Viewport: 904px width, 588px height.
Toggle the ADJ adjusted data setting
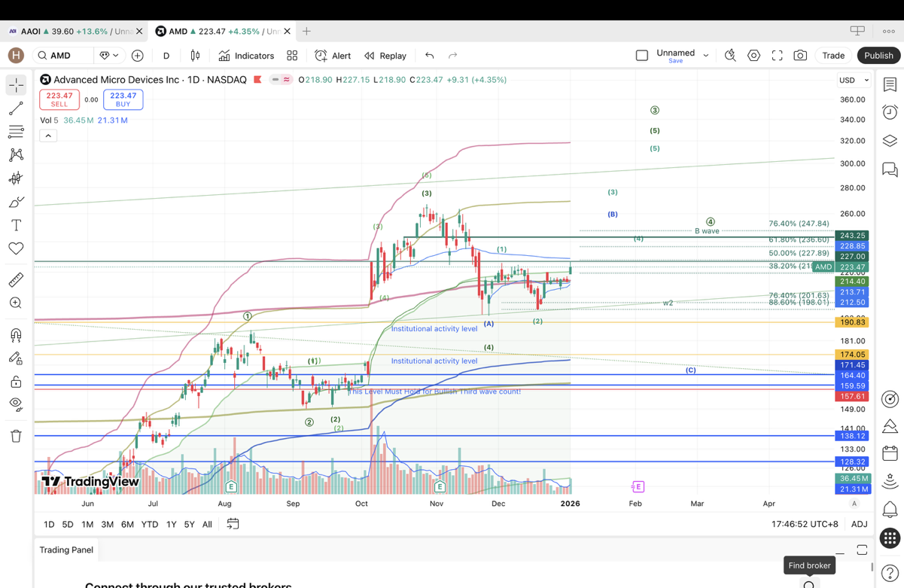(x=859, y=524)
